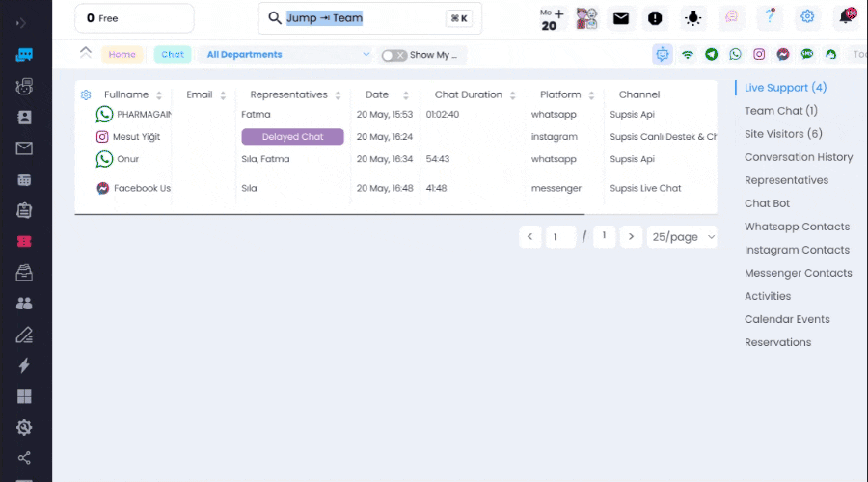The width and height of the screenshot is (868, 482).
Task: Collapse the header with the double chevron up
Action: [85, 53]
